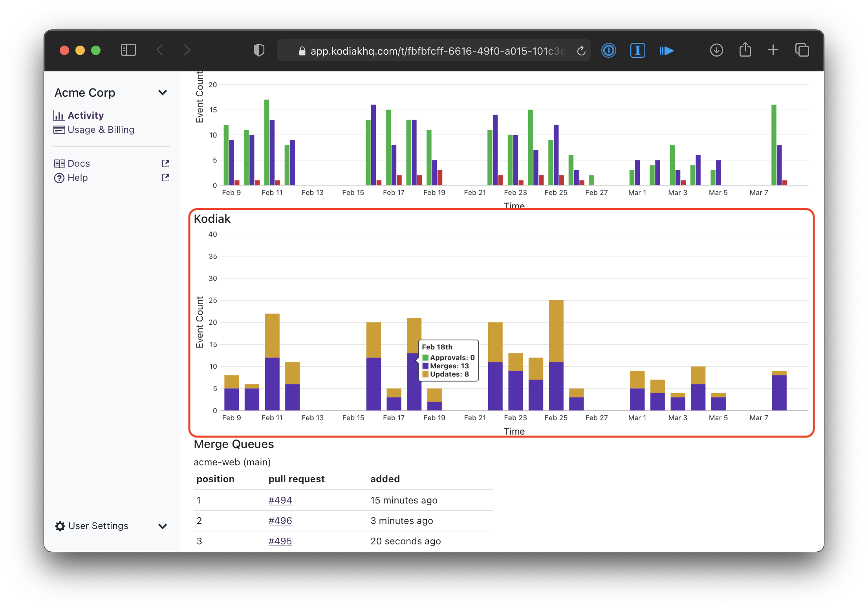Open the Activity page in sidebar
Viewport: 868px width, 610px height.
click(85, 116)
